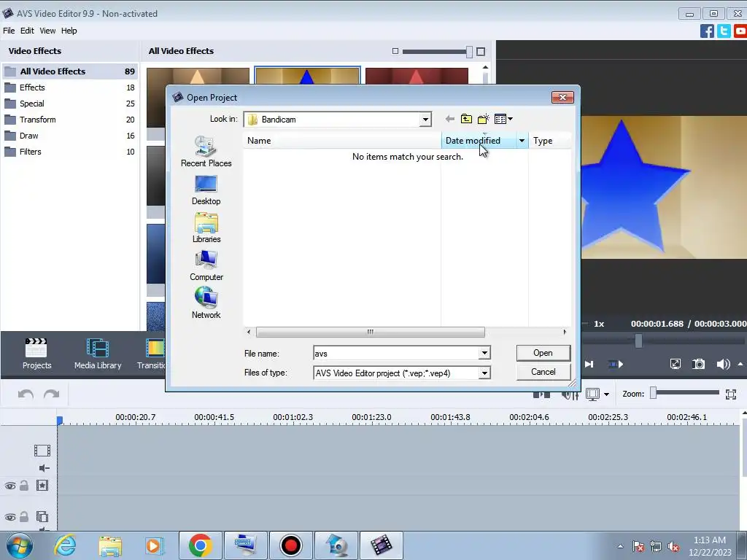Mute the preview volume speaker
This screenshot has height=560, width=747.
[723, 365]
